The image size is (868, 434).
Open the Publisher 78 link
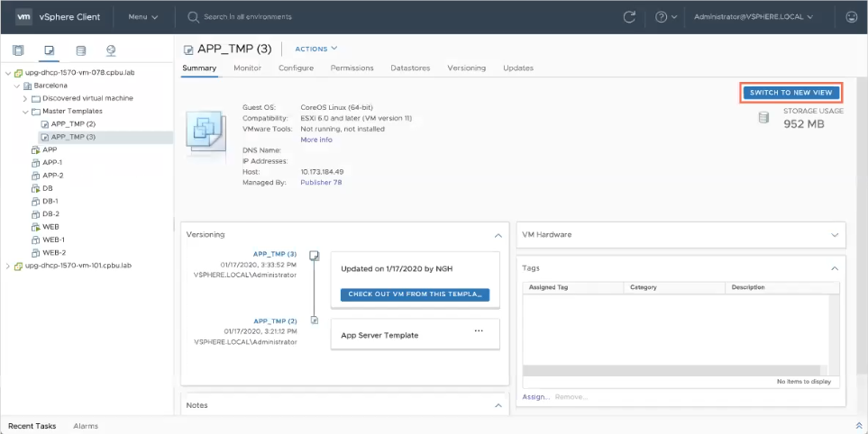tap(321, 183)
